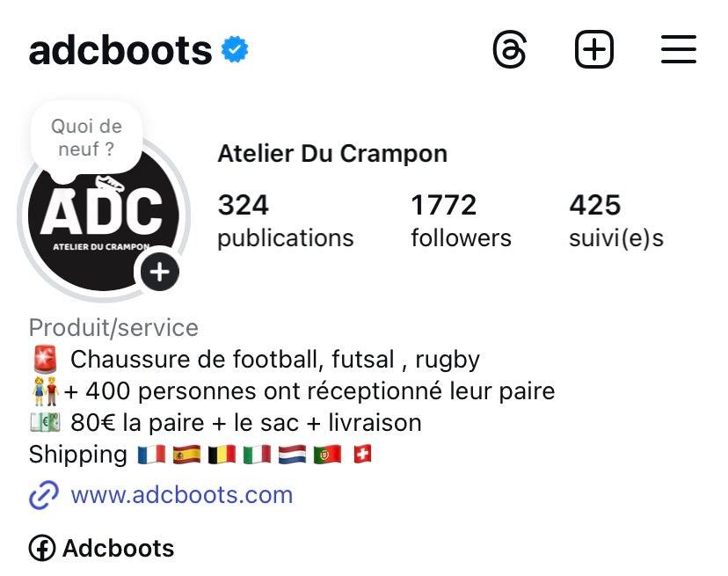Click the blue verified badge
The width and height of the screenshot is (728, 576).
[234, 49]
